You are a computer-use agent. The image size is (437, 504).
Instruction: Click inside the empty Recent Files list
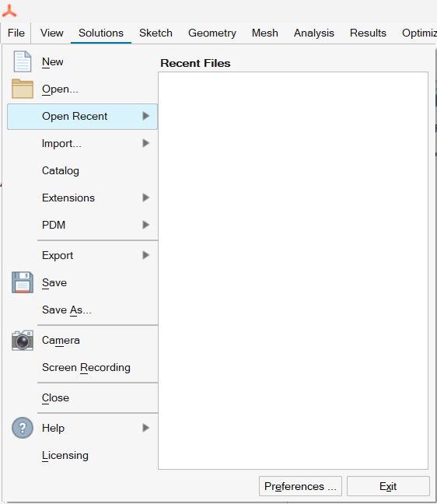tap(293, 271)
